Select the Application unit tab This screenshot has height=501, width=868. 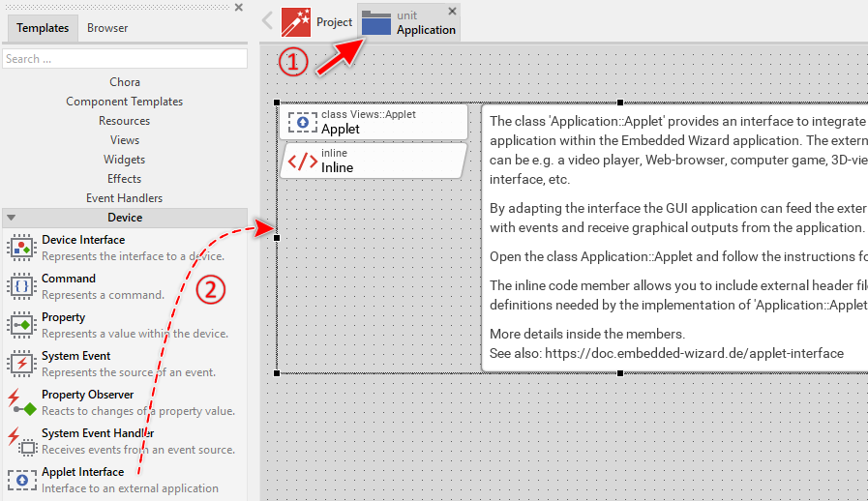pyautogui.click(x=408, y=22)
